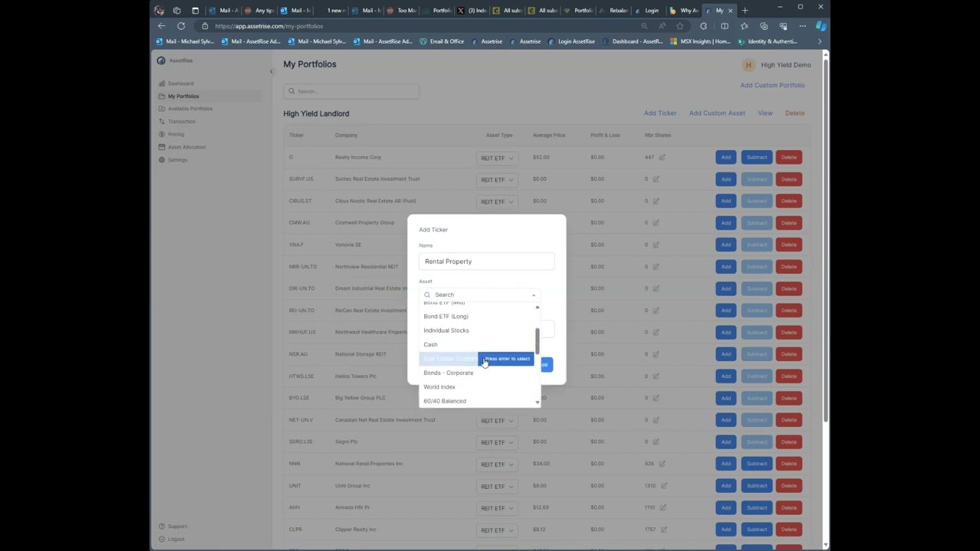Click the Asset search field in dialog
980x551 pixels.
(480, 295)
